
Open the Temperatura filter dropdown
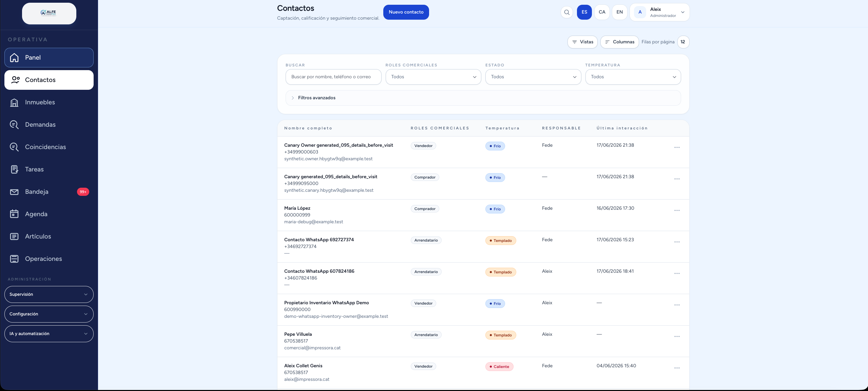tap(633, 77)
